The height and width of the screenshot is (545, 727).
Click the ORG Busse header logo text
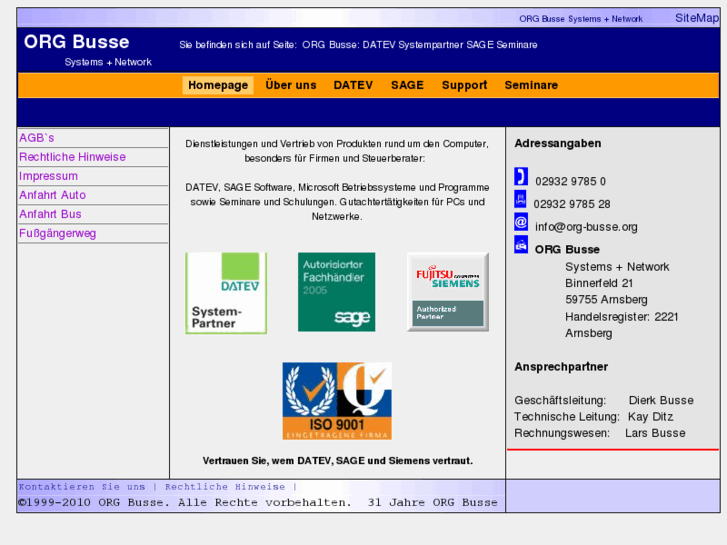pyautogui.click(x=77, y=42)
